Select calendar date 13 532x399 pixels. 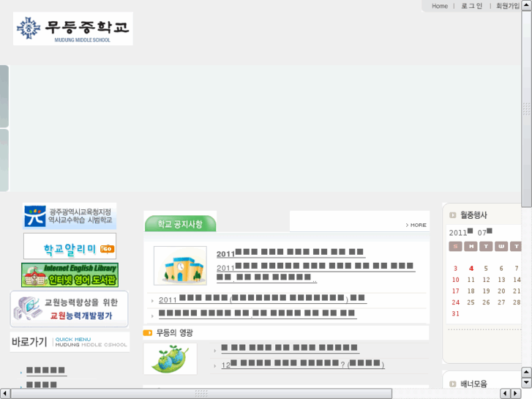point(501,280)
